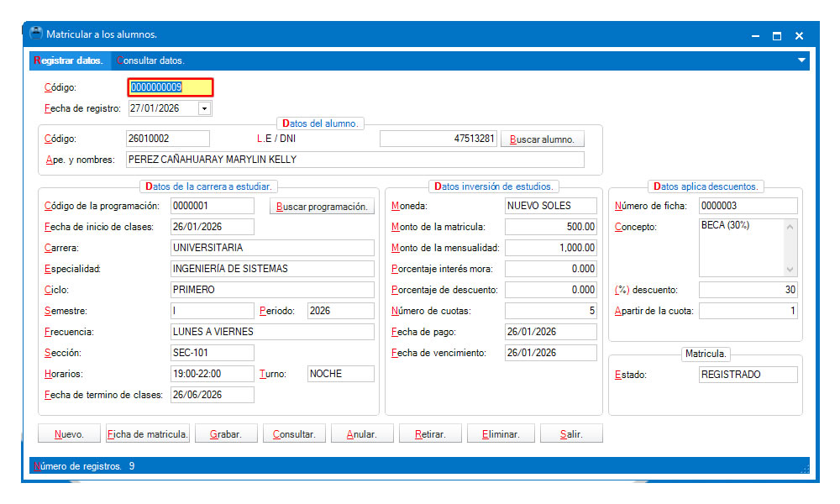Image resolution: width=840 pixels, height=504 pixels.
Task: Click the Eliminar button
Action: coord(501,433)
